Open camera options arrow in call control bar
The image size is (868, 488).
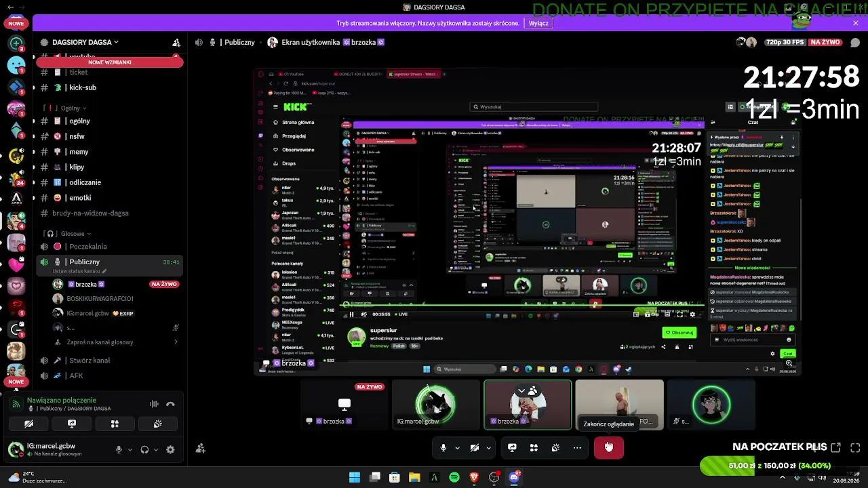click(488, 447)
